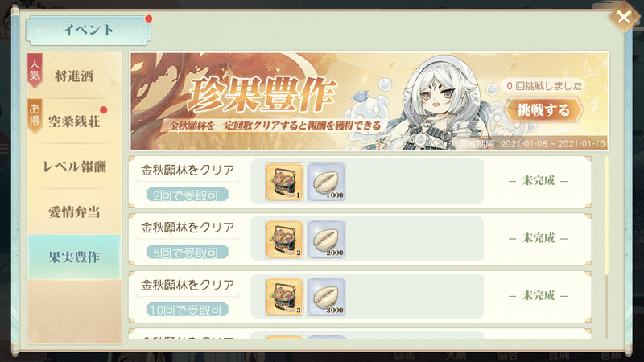The image size is (644, 362).
Task: Close the event window with X
Action: point(623,17)
